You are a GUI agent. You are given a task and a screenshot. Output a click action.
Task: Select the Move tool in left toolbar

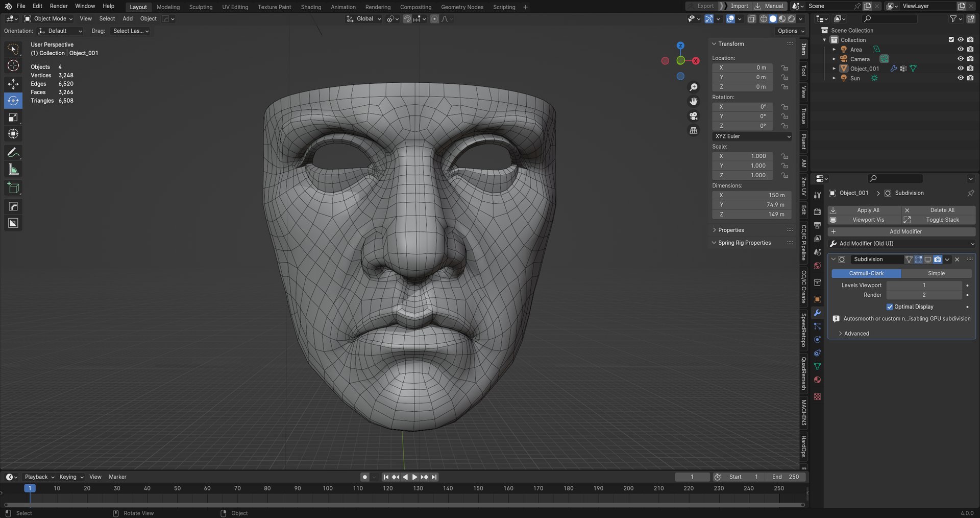click(x=13, y=84)
